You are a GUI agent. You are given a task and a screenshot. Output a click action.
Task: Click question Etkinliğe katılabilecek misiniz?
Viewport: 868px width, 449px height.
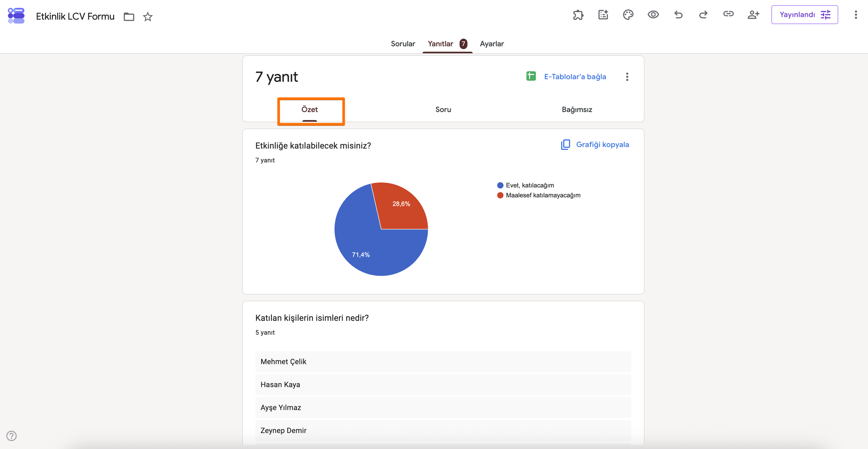(x=313, y=146)
